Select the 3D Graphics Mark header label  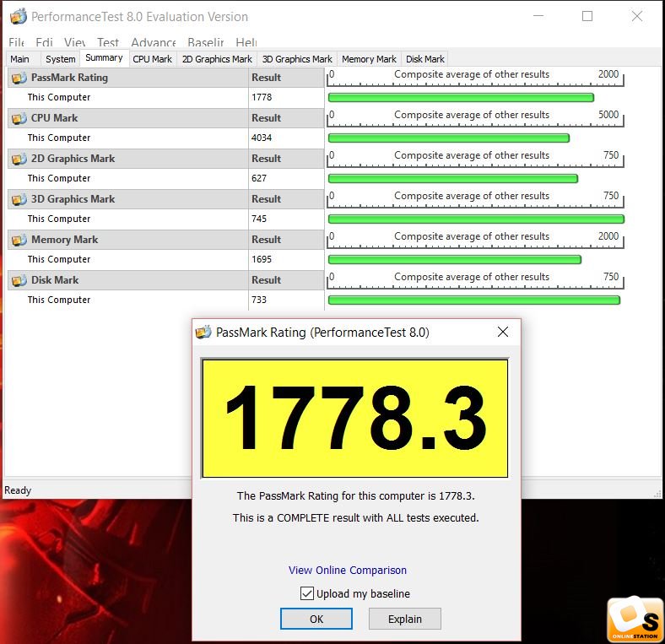[x=73, y=199]
